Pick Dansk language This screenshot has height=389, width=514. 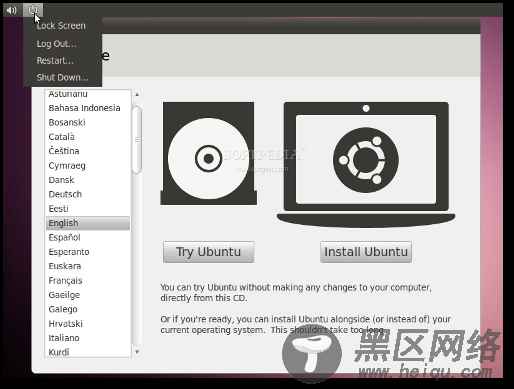click(88, 180)
